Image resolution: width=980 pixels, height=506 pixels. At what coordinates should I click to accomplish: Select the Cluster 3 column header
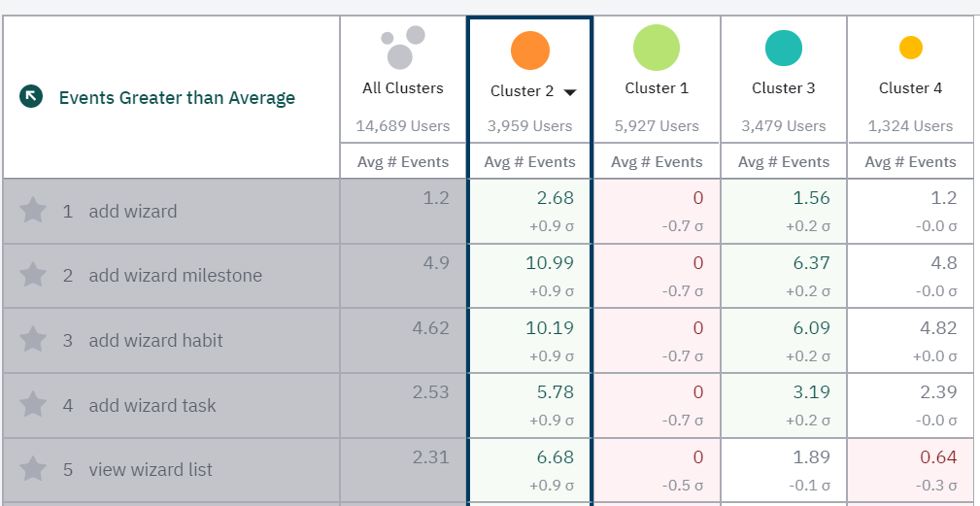click(783, 87)
